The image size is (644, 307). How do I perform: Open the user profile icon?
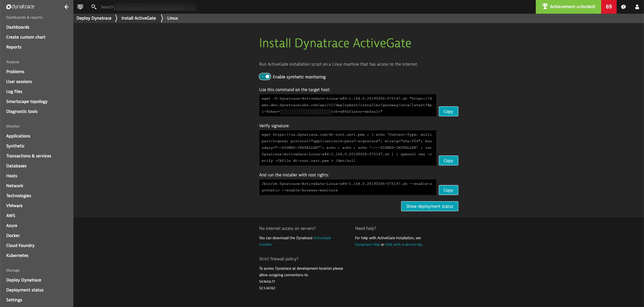point(637,7)
